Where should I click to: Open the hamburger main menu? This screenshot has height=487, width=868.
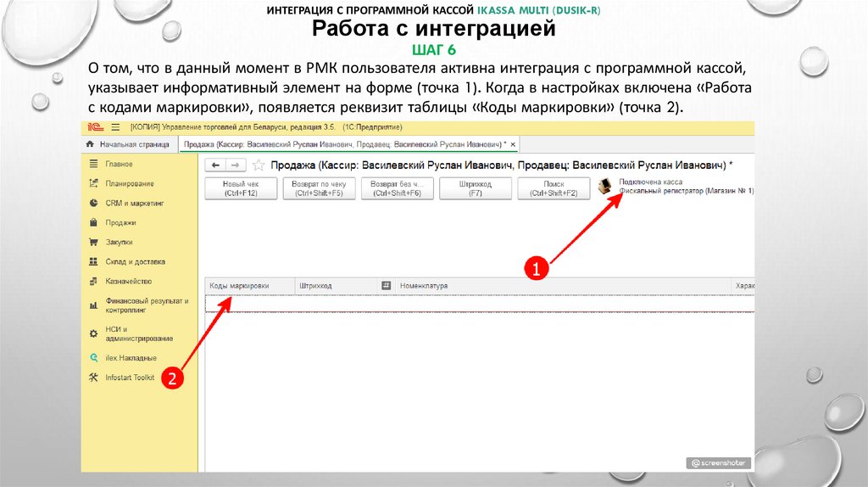[x=115, y=127]
